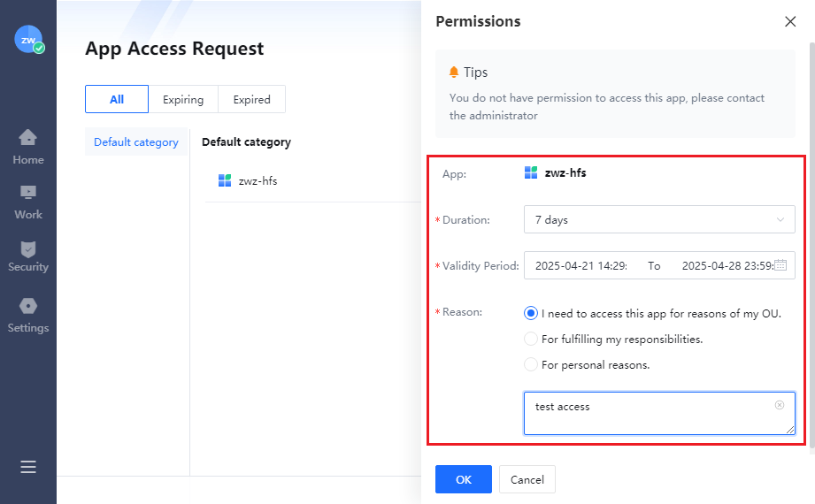
Task: Click the zwz-hfs icon in Permissions panel
Action: pos(531,172)
